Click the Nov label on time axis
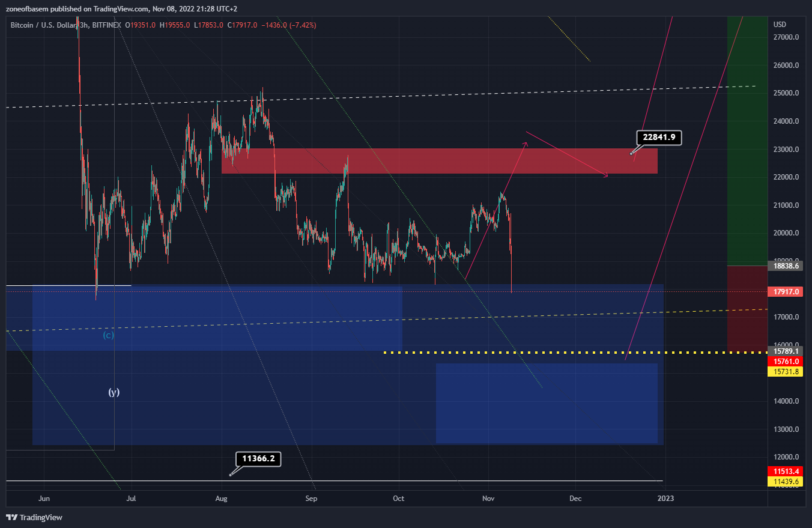 coord(488,498)
